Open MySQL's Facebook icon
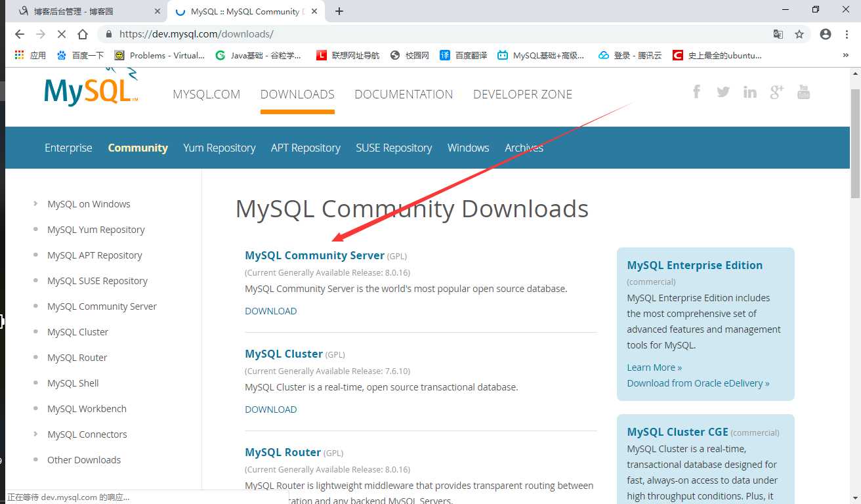This screenshot has height=504, width=861. 697,92
